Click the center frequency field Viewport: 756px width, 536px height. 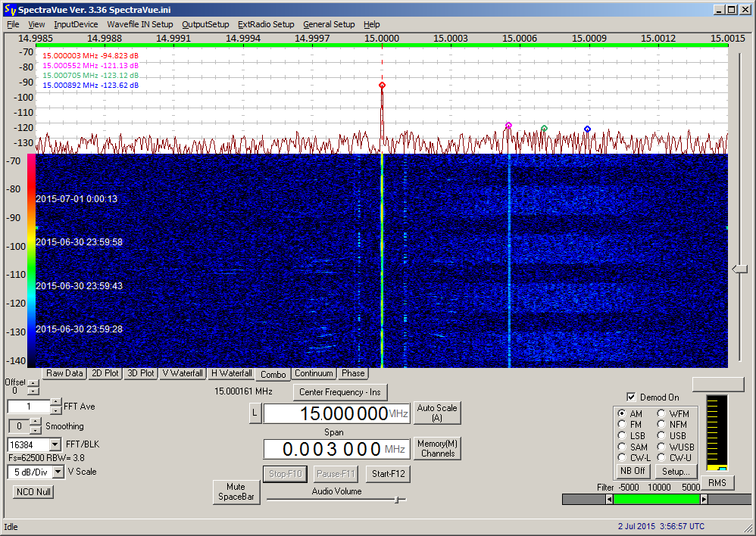pyautogui.click(x=336, y=413)
